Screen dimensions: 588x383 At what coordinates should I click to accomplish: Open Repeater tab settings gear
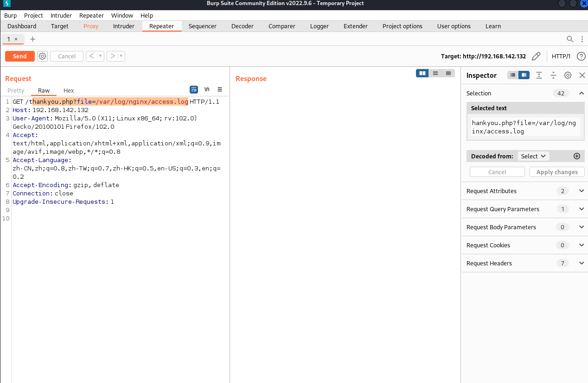(x=42, y=56)
